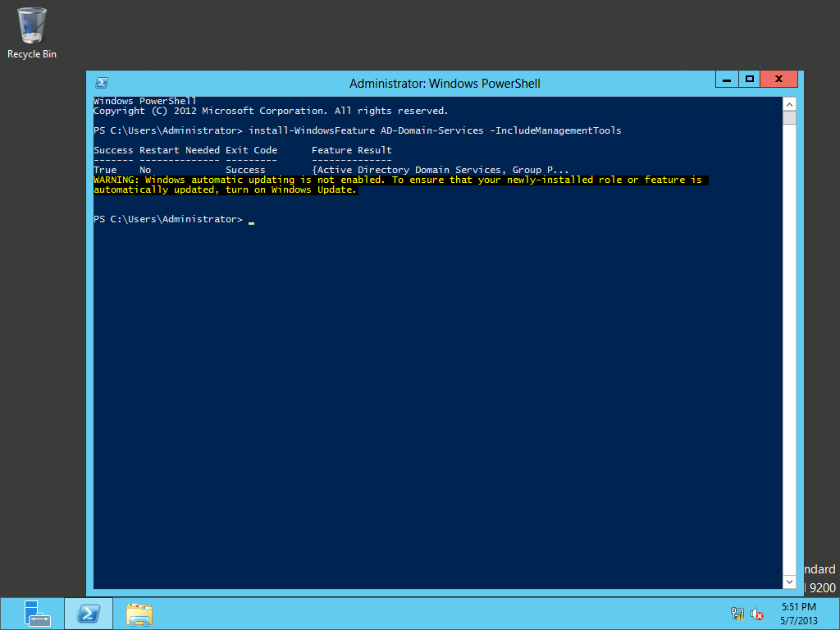
Task: Click the 'Exit Code' header text
Action: 251,150
